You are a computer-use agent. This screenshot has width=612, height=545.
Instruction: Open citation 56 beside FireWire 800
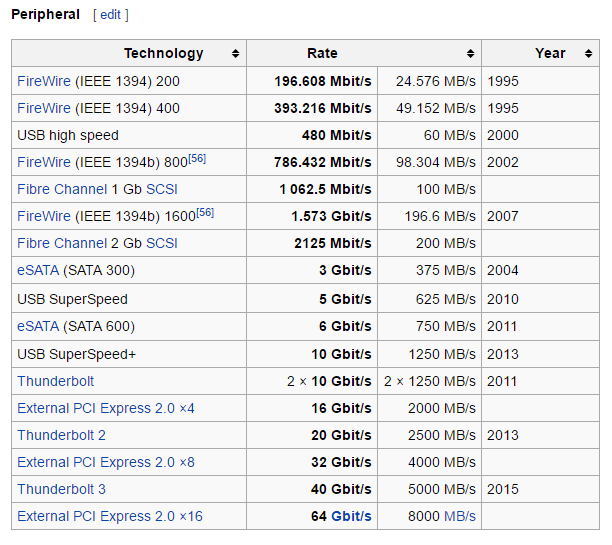197,158
